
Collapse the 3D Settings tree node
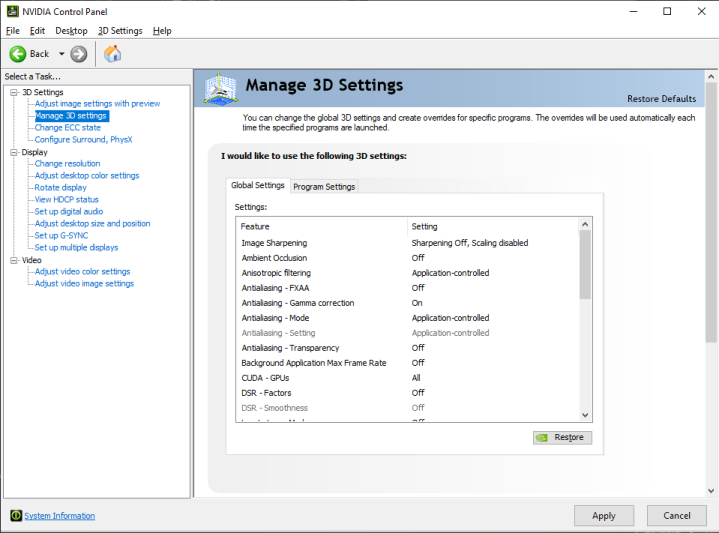tap(14, 92)
